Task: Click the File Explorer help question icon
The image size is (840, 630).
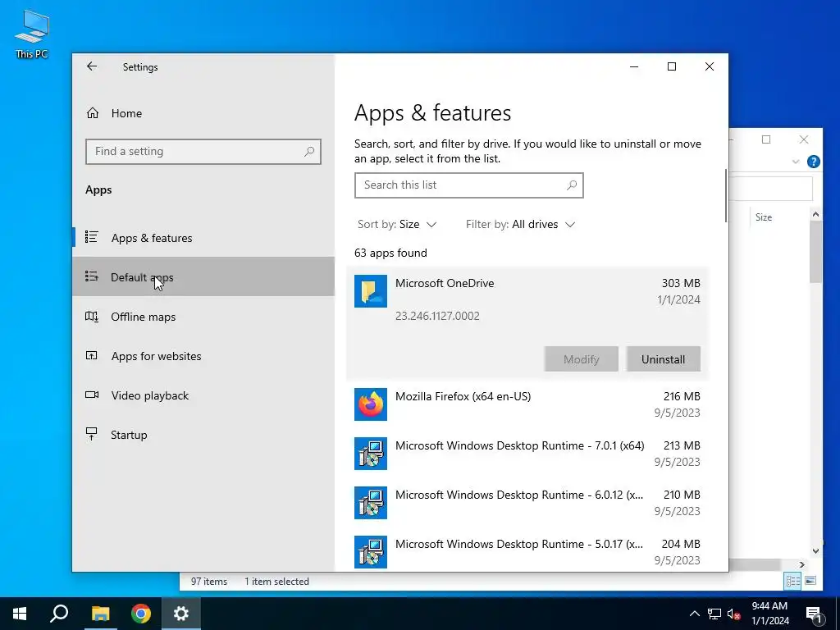Action: pyautogui.click(x=813, y=162)
